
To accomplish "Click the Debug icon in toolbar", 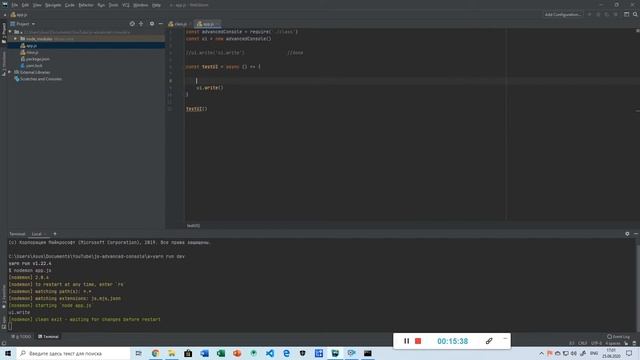I will pyautogui.click(x=598, y=15).
